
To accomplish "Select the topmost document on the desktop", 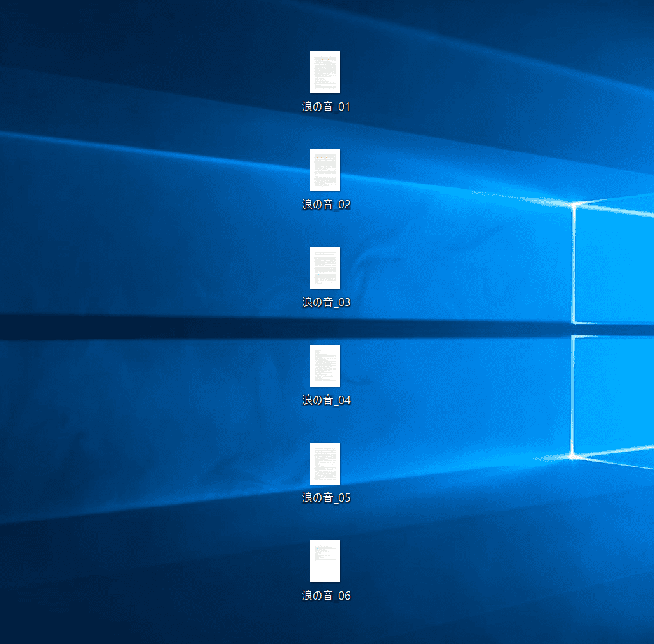I will pos(325,72).
